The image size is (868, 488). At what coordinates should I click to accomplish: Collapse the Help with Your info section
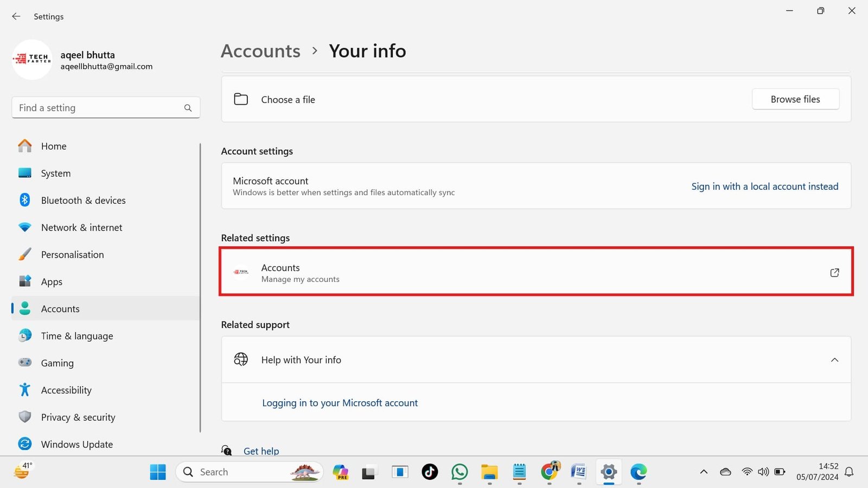pyautogui.click(x=834, y=360)
